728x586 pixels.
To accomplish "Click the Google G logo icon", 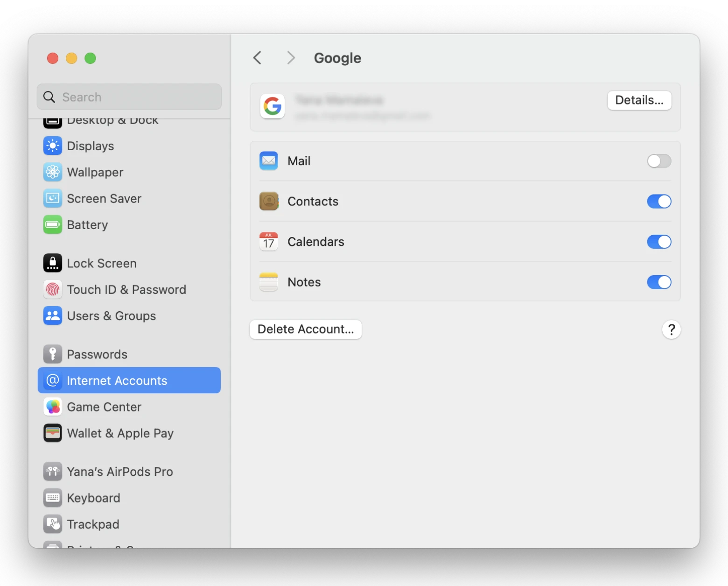I will [273, 106].
